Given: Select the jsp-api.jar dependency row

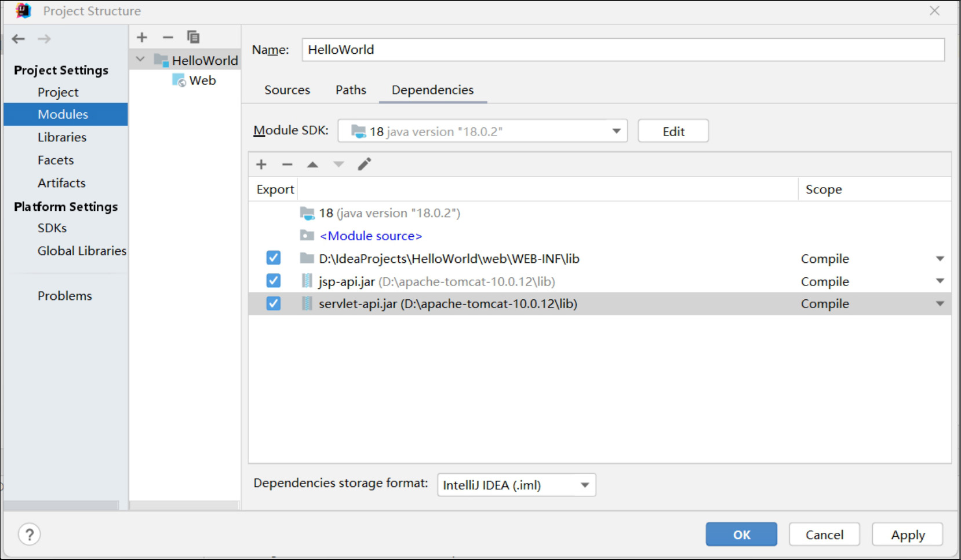Looking at the screenshot, I should 600,281.
